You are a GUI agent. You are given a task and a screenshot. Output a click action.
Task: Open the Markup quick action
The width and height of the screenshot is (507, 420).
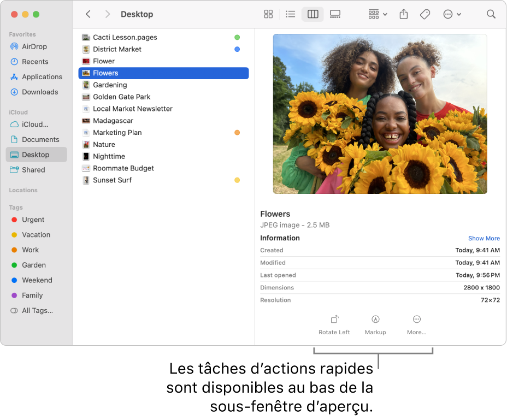click(375, 324)
